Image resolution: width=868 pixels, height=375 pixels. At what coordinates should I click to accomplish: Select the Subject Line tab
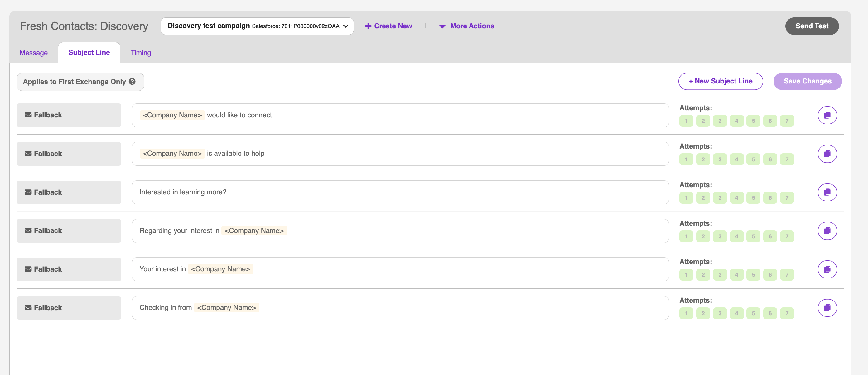89,53
